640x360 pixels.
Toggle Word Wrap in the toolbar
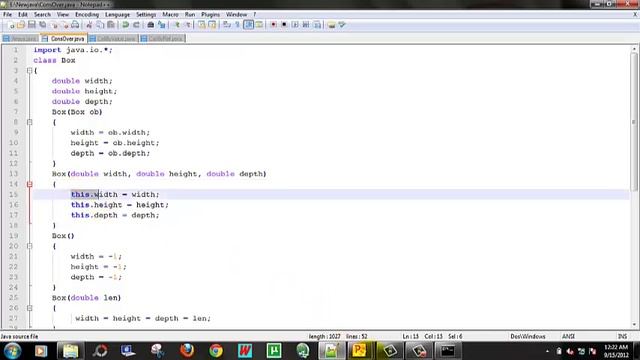tap(227, 25)
